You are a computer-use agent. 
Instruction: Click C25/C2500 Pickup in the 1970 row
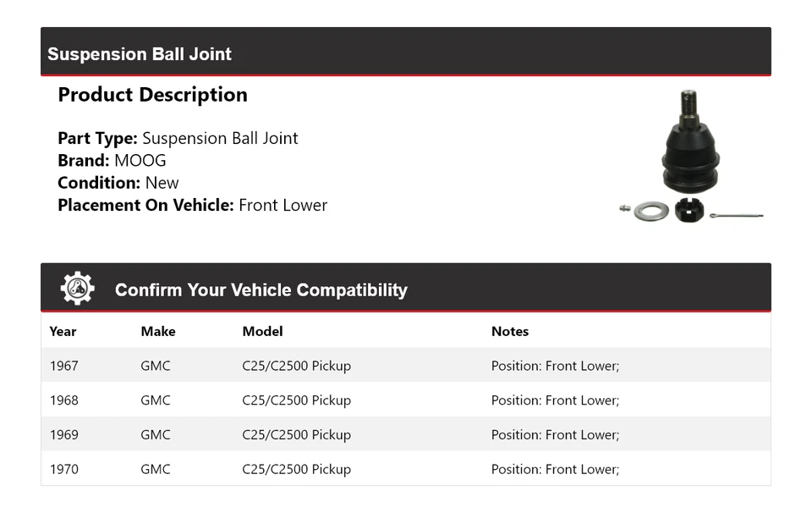click(x=296, y=469)
